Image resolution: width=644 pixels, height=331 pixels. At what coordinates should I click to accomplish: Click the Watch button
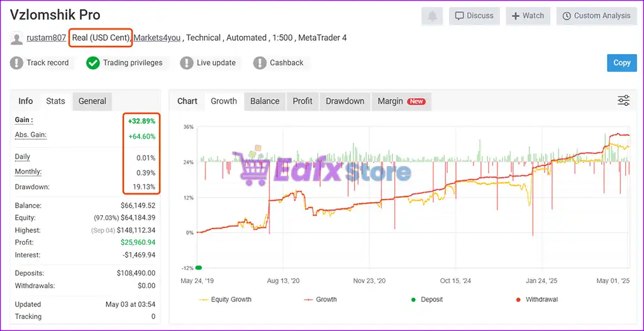tap(528, 16)
